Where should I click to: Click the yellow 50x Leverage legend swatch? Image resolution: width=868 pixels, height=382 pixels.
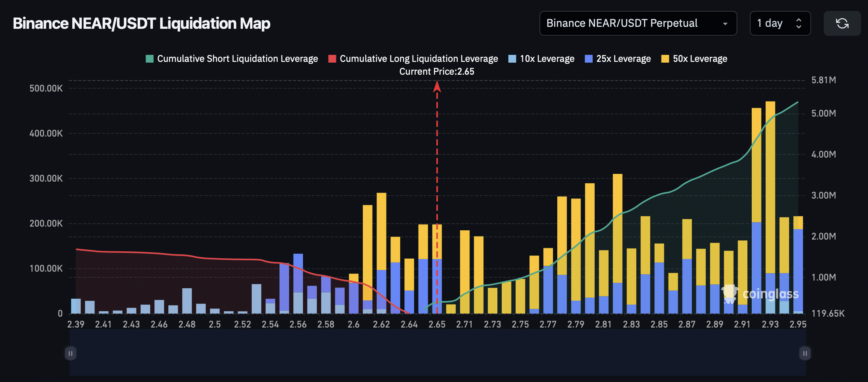(665, 59)
